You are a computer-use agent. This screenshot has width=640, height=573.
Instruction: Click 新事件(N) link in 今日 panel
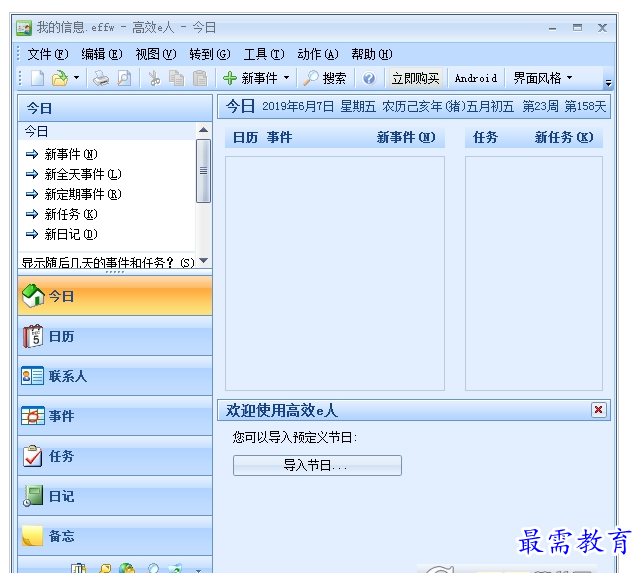point(71,154)
